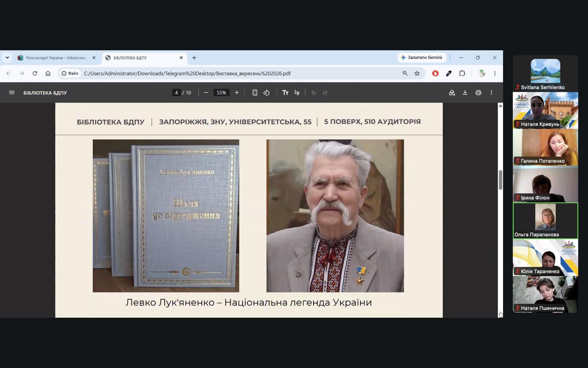Open a new browser tab
This screenshot has width=588, height=368.
194,57
